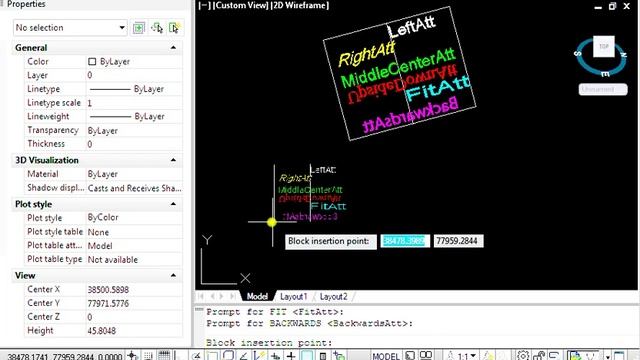Click the Center Y value 77971.5776
This screenshot has height=360, width=640.
[x=134, y=303]
